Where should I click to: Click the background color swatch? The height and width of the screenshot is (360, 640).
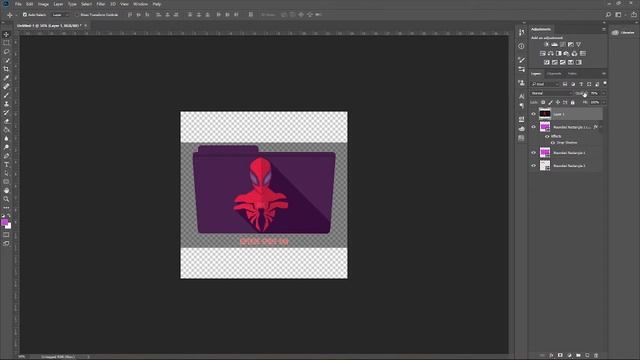pos(9,226)
